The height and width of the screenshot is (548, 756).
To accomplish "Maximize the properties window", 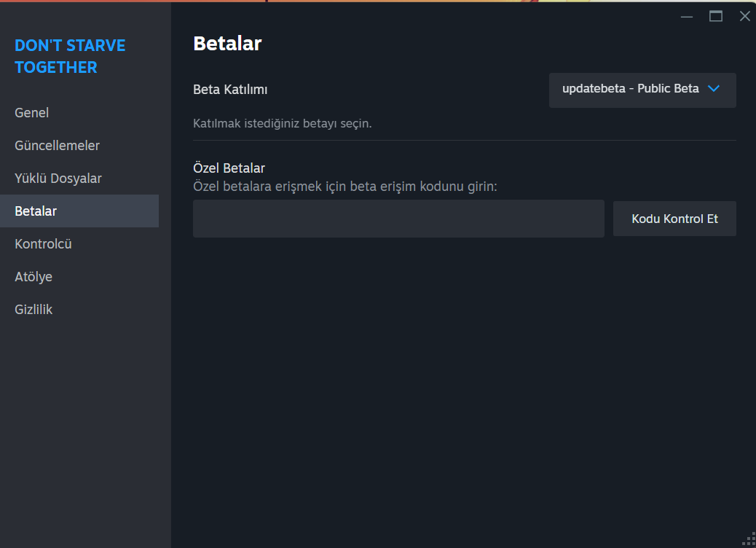I will coord(716,17).
